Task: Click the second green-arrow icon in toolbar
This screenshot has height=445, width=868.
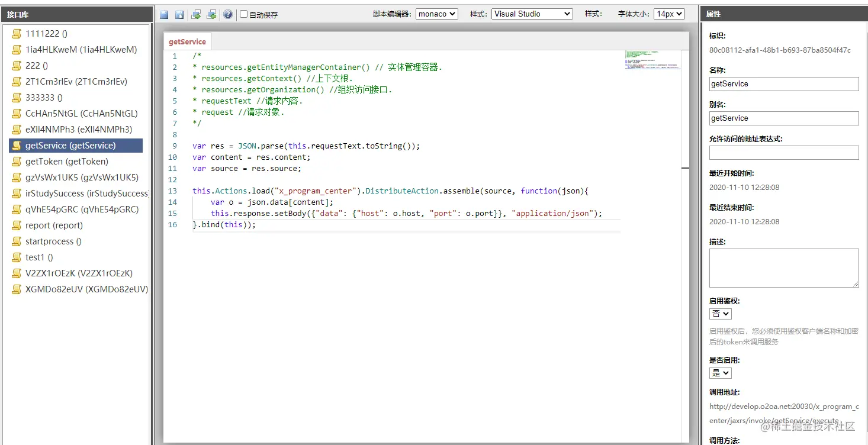Action: [211, 14]
